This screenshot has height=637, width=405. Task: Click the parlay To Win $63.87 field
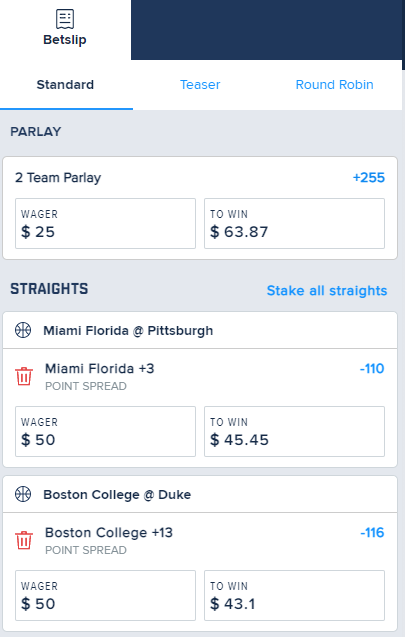tap(295, 223)
